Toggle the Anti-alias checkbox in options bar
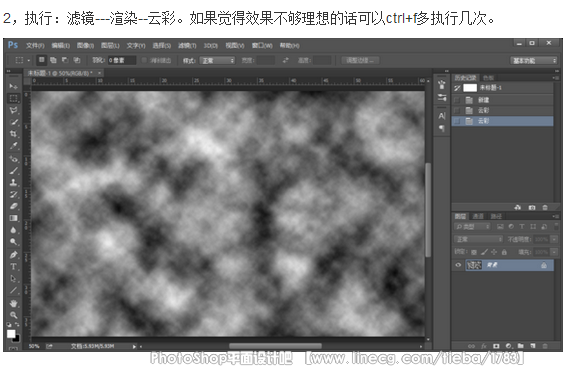 (x=144, y=60)
